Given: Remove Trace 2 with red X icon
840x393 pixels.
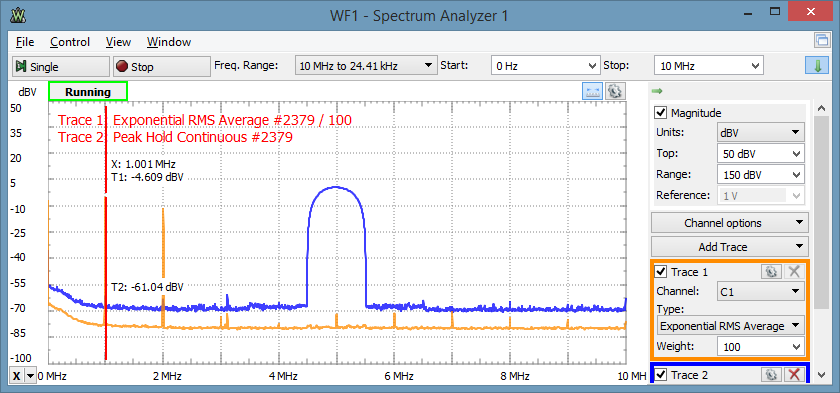Looking at the screenshot, I should [x=794, y=375].
